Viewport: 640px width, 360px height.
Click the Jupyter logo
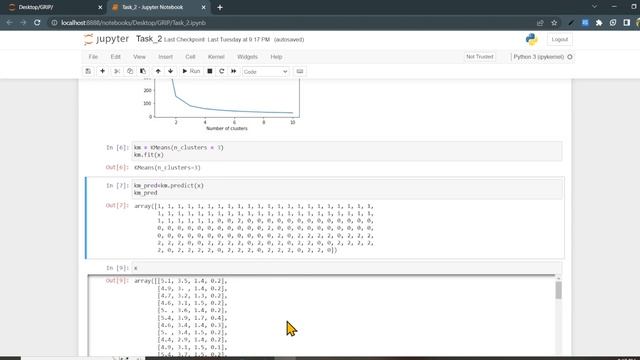pyautogui.click(x=106, y=39)
